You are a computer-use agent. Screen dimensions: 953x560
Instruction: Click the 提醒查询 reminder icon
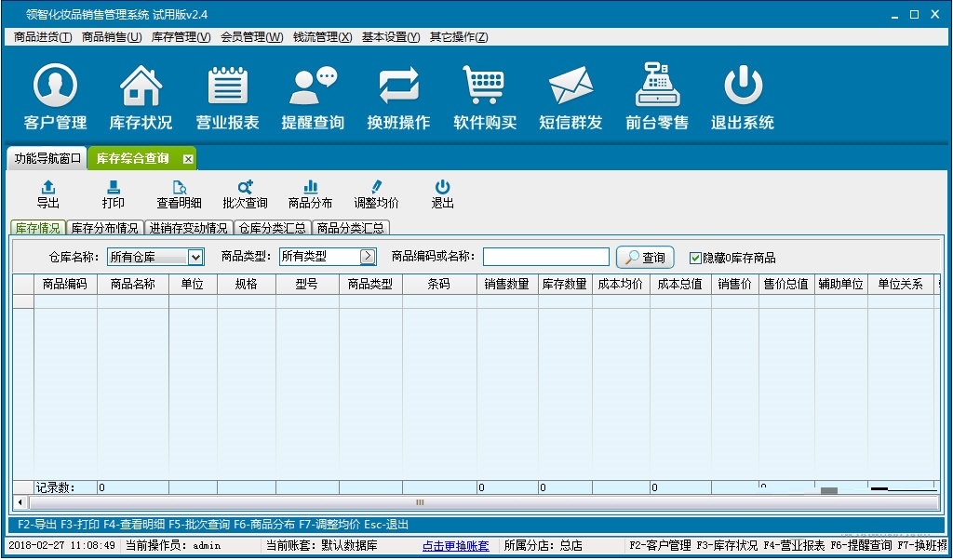313,87
